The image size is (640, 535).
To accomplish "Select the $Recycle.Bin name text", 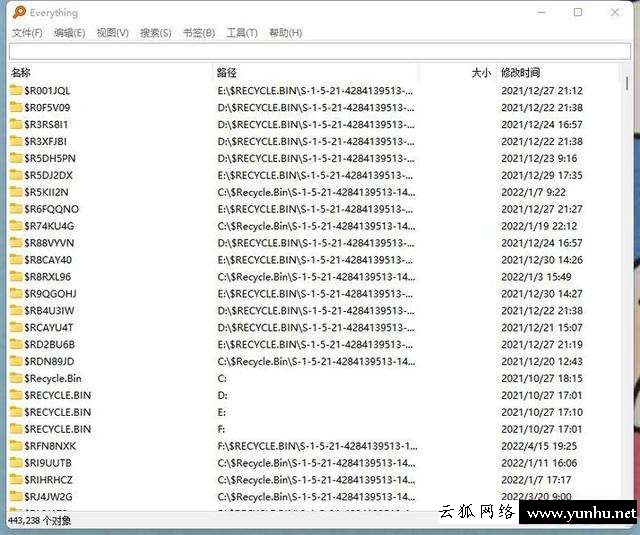I will [53, 379].
